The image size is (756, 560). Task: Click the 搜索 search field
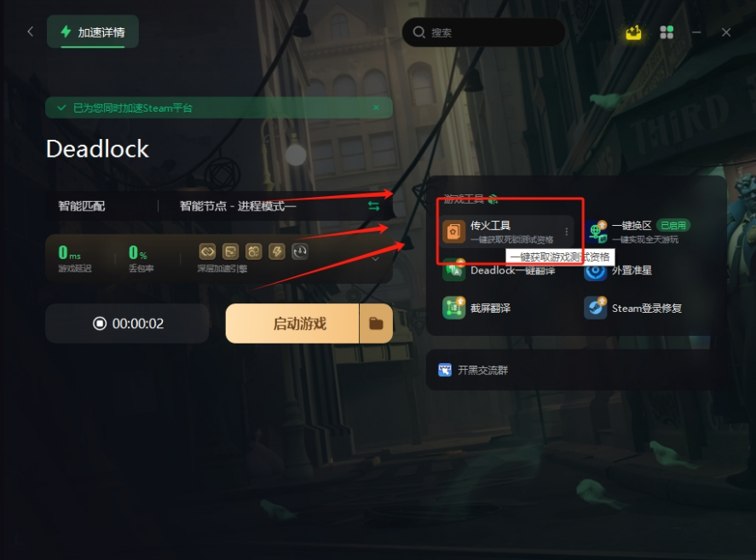click(483, 32)
